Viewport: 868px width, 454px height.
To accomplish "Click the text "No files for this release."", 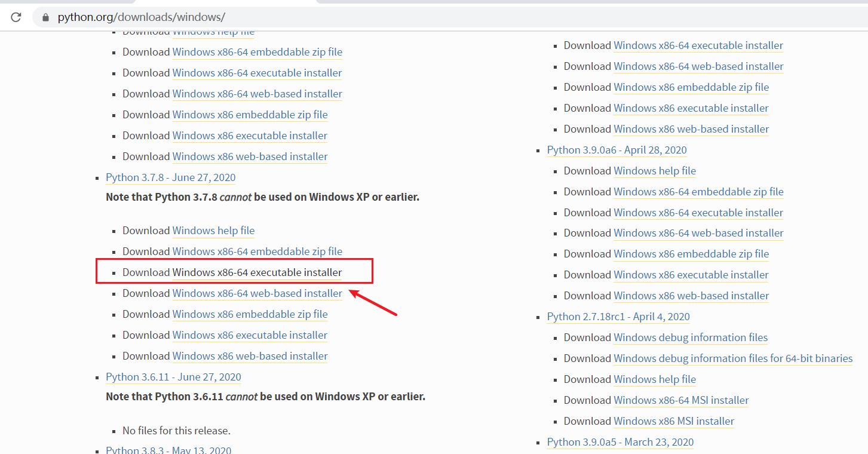I will [x=176, y=431].
